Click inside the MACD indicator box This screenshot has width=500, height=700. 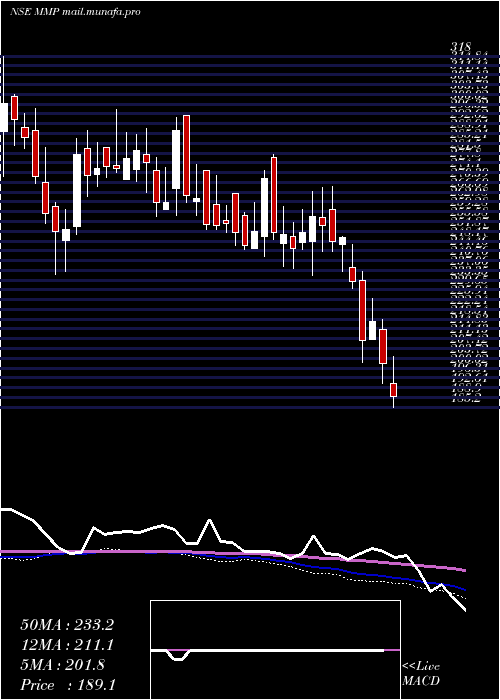[x=275, y=650]
